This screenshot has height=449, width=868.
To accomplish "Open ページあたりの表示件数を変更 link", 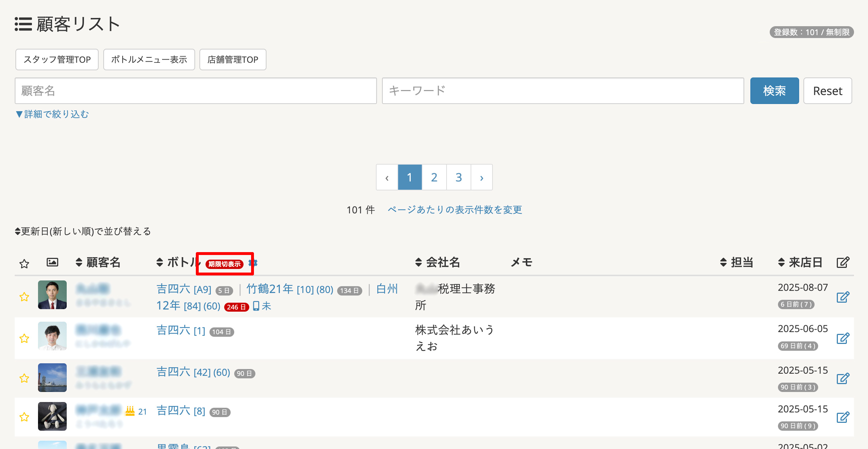I will pos(454,210).
